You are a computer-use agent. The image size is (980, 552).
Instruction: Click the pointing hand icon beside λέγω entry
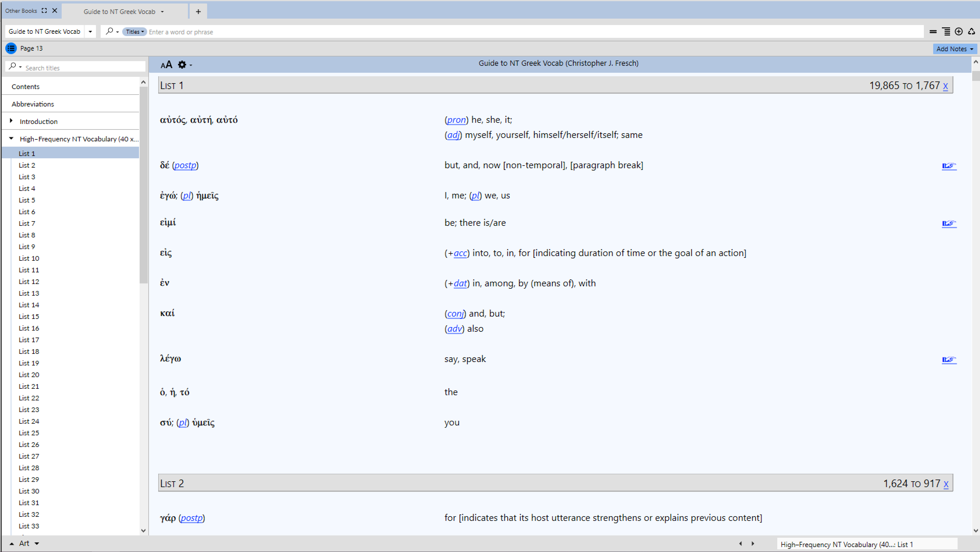click(x=949, y=360)
